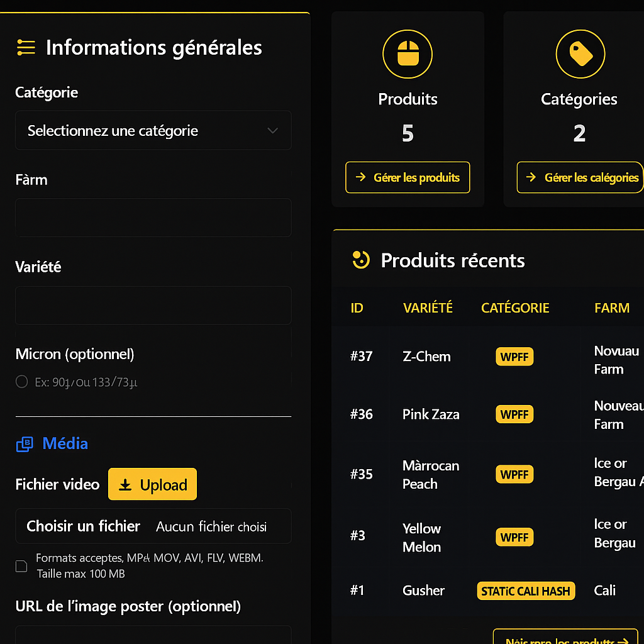The width and height of the screenshot is (644, 644).
Task: Click the Catégories tag icon
Action: (x=580, y=54)
